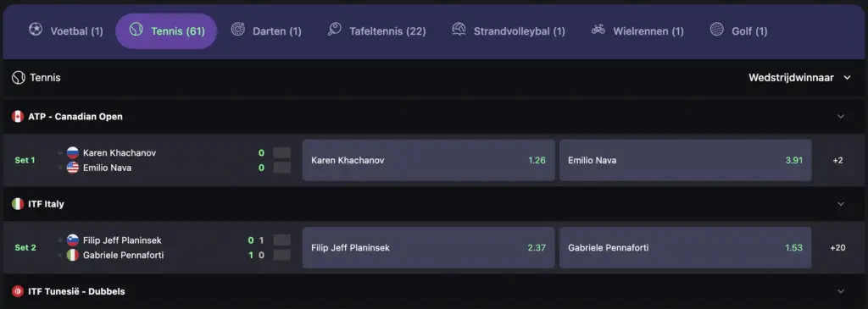Screen dimensions: 868x309
Task: Click the Tunisia flag icon for ITF Tunesië
Action: click(18, 291)
